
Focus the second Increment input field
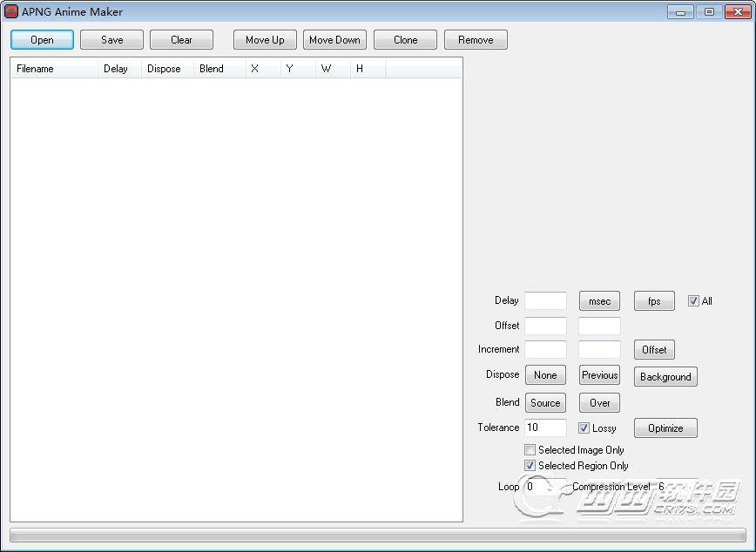click(599, 349)
